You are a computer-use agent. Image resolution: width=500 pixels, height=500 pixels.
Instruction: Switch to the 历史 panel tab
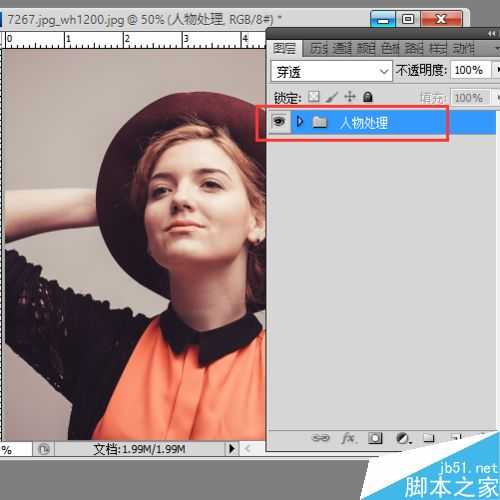click(319, 49)
